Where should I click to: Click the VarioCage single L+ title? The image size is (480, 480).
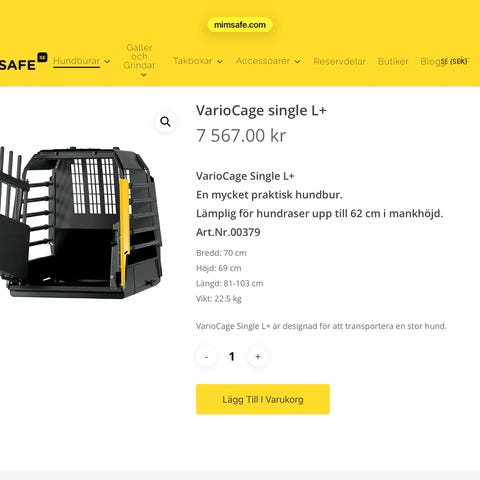(x=261, y=111)
